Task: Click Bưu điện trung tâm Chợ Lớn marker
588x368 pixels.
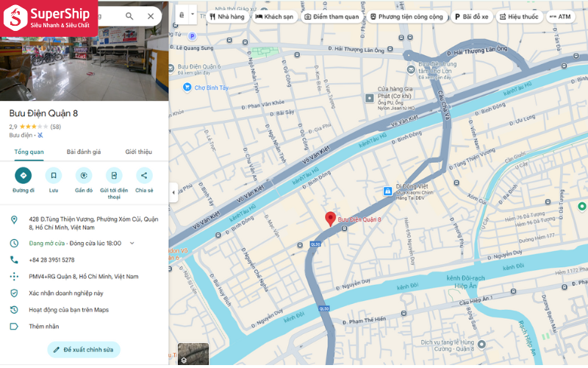Action: click(x=411, y=69)
